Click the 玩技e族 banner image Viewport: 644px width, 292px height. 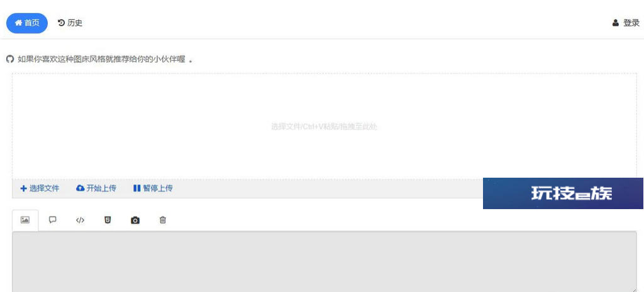coord(563,193)
